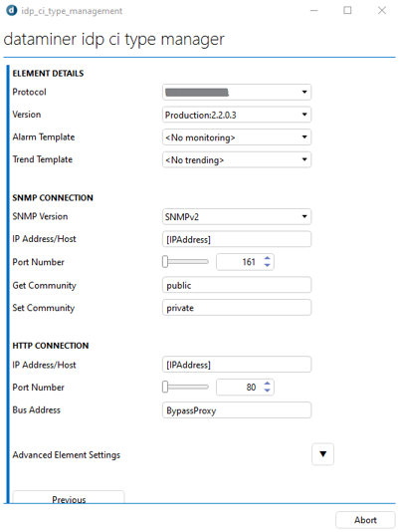
Task: Decrease HTTP port number with down arrow
Action: pyautogui.click(x=267, y=391)
